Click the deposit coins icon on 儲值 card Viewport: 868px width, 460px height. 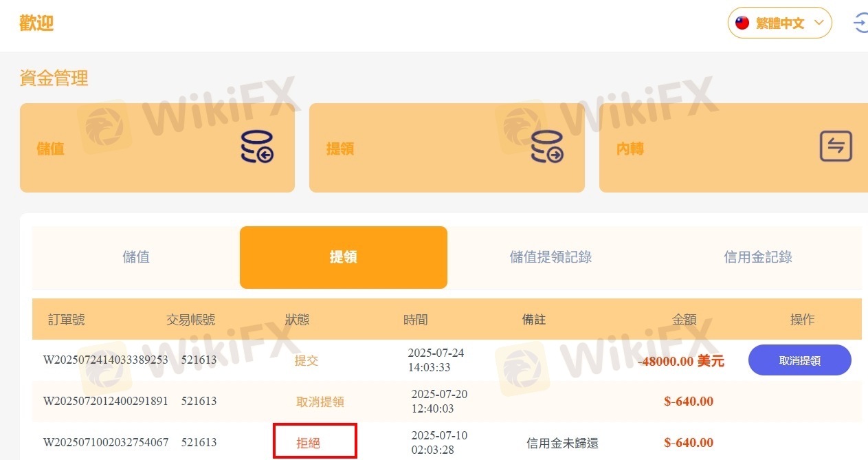[257, 147]
